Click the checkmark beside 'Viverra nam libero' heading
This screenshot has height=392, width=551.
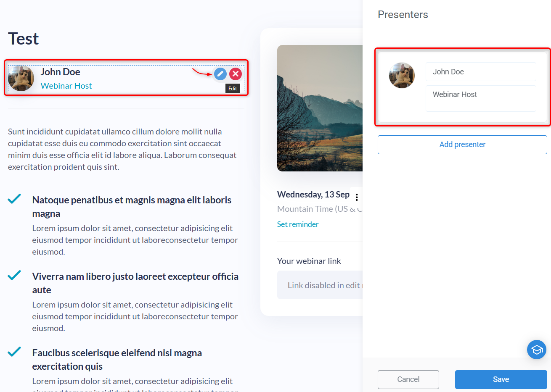coord(14,275)
